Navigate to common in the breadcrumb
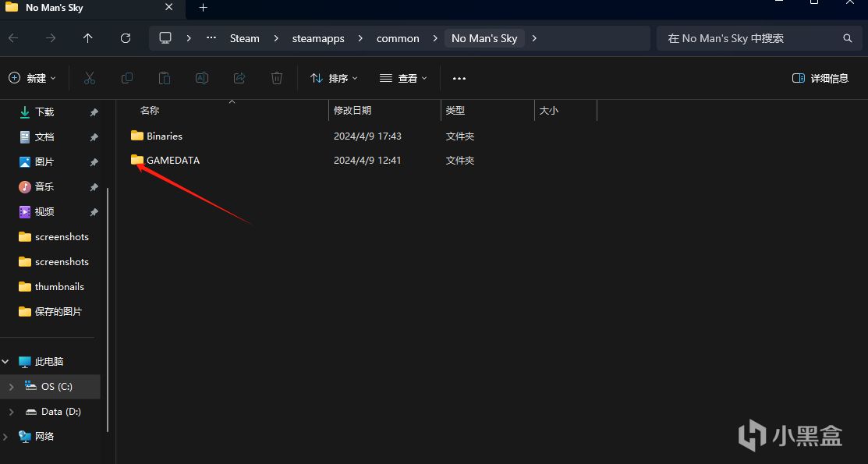Image resolution: width=868 pixels, height=464 pixels. (x=398, y=38)
